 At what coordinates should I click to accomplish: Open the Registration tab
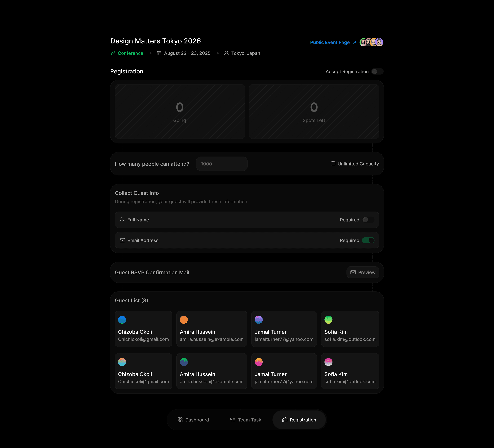[299, 420]
